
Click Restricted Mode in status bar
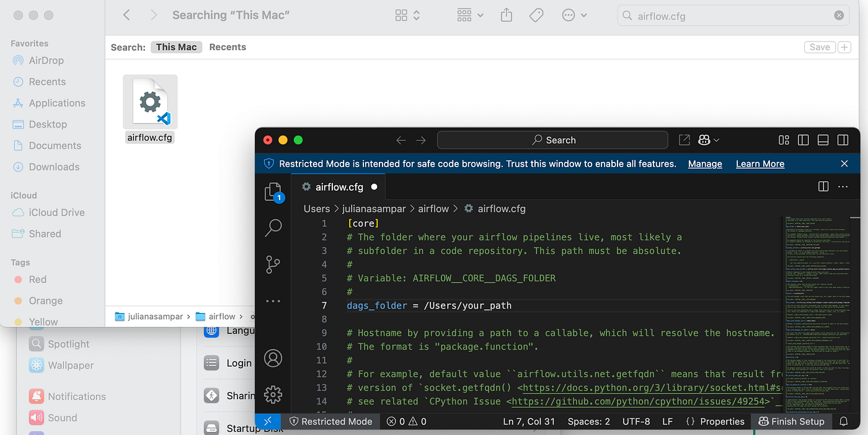point(330,421)
